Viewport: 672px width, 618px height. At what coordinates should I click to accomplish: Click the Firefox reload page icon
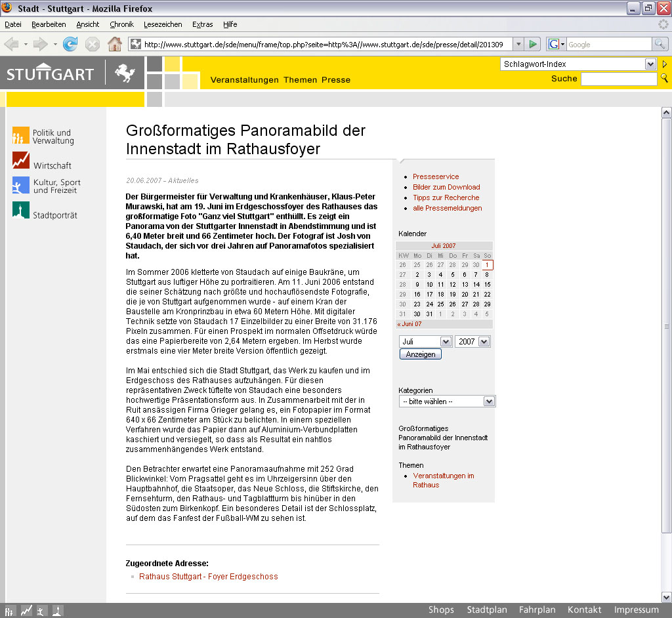70,44
